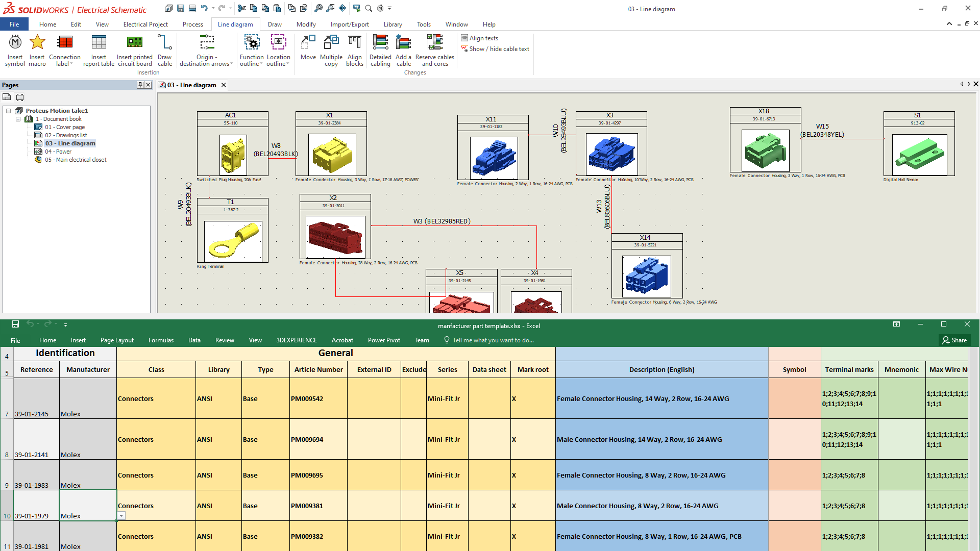The height and width of the screenshot is (551, 980).
Task: Open the Line Diagram ribbon tab
Action: click(x=235, y=24)
